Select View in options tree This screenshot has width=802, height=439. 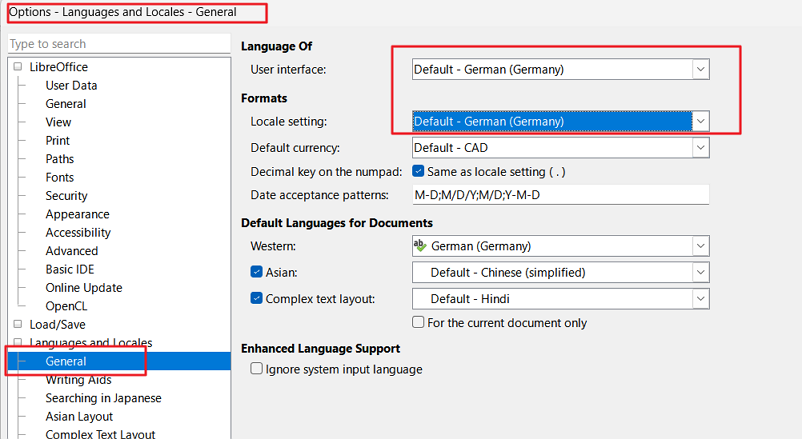coord(58,122)
